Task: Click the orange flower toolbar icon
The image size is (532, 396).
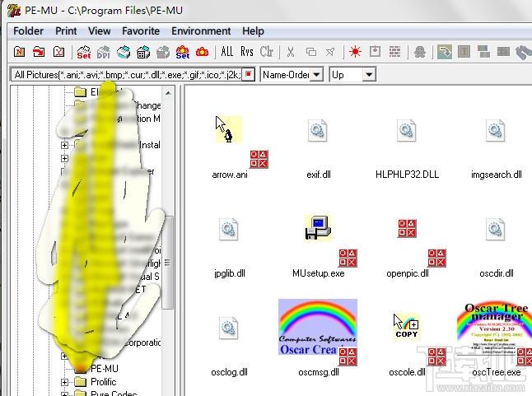Action: (x=203, y=52)
